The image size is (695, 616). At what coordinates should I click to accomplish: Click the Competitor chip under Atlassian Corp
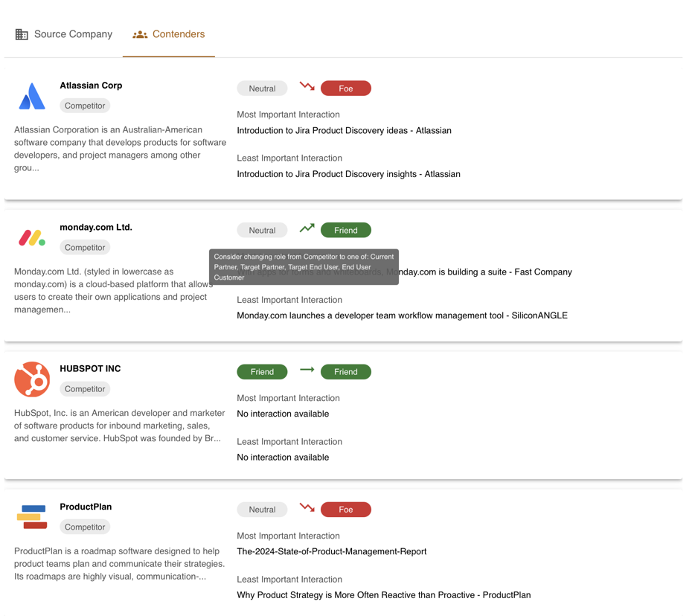85,106
